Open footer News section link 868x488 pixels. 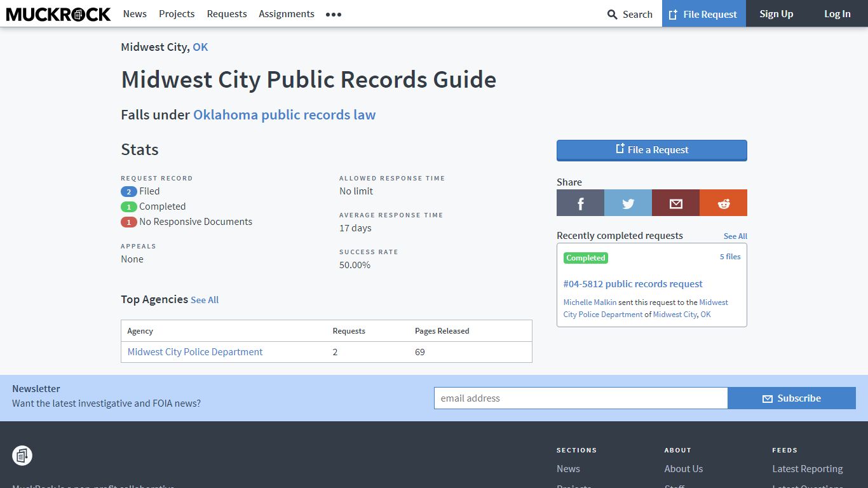[x=568, y=469]
